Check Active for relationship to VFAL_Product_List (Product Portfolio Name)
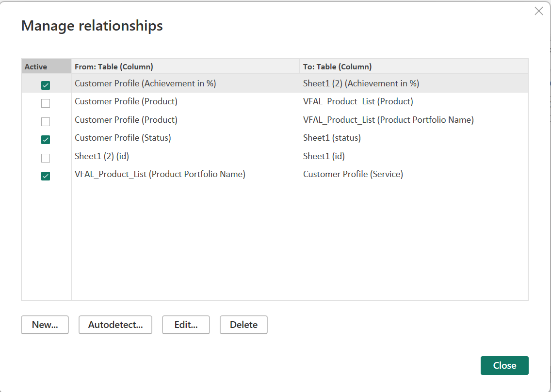Image resolution: width=551 pixels, height=392 pixels. (x=45, y=122)
